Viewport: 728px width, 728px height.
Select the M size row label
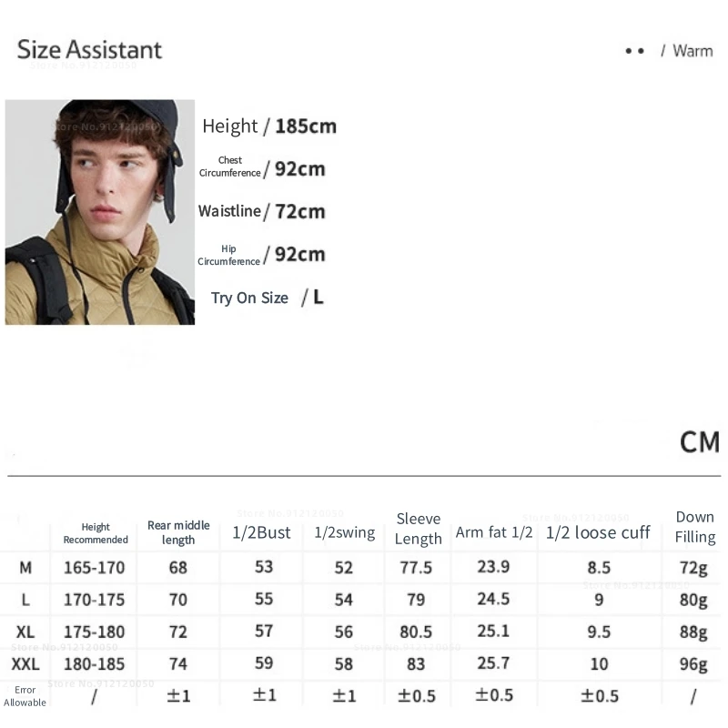(x=25, y=568)
